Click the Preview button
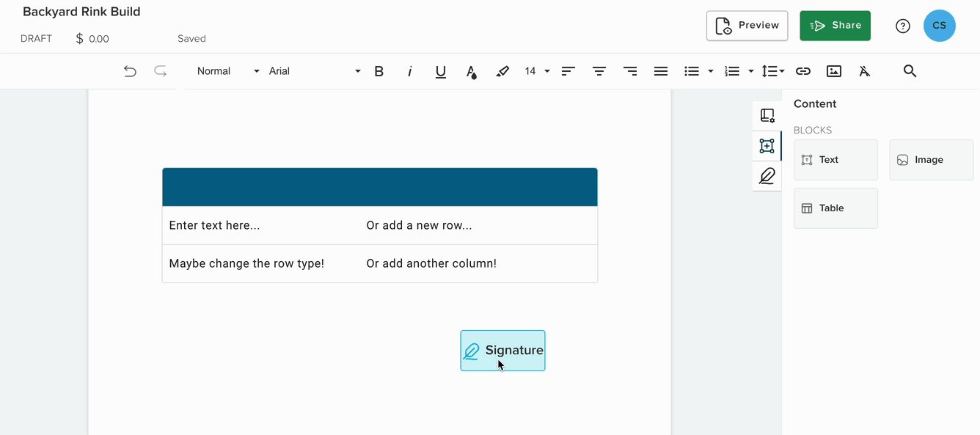The image size is (980, 435). point(747,26)
